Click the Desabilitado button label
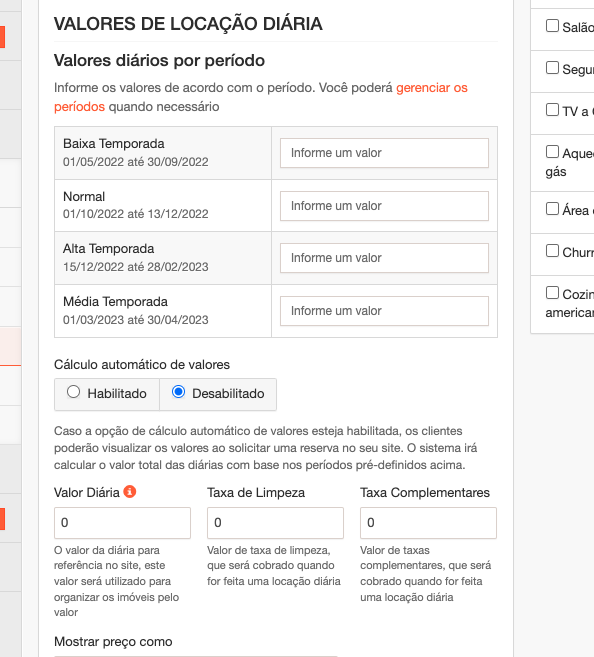The width and height of the screenshot is (594, 657). [228, 394]
